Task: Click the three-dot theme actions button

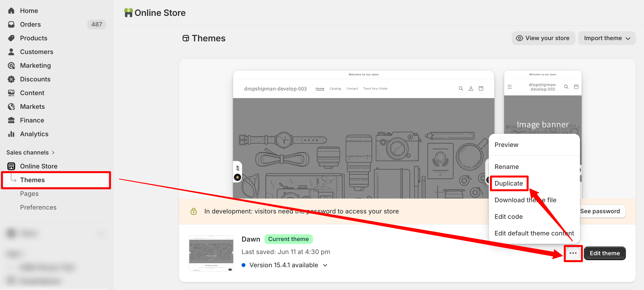Action: coord(573,253)
